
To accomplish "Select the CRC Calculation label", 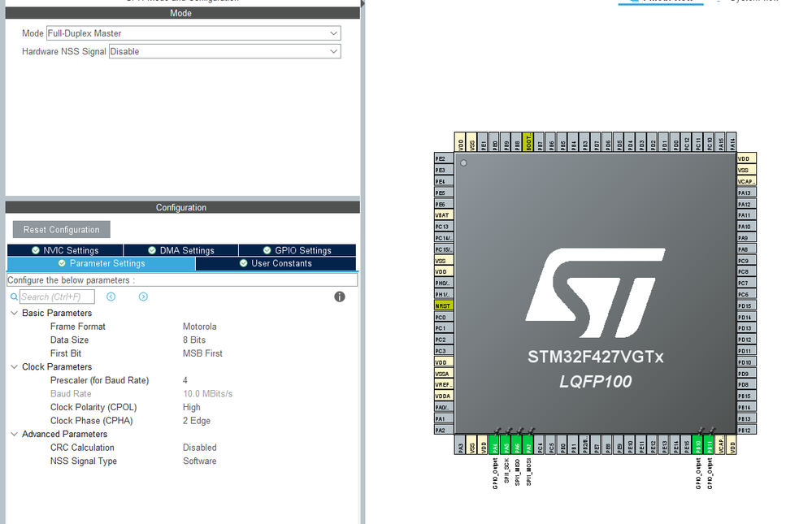I will 82,448.
